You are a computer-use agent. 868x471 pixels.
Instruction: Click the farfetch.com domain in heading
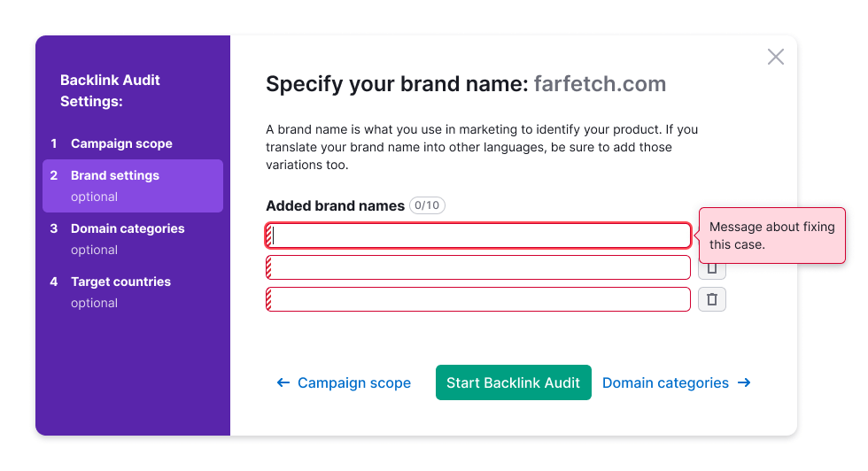point(600,84)
